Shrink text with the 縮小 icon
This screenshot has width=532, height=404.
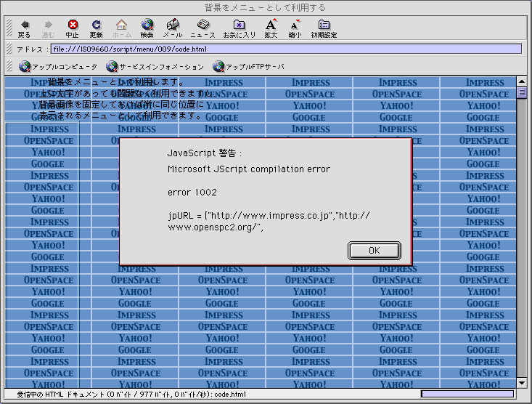295,28
